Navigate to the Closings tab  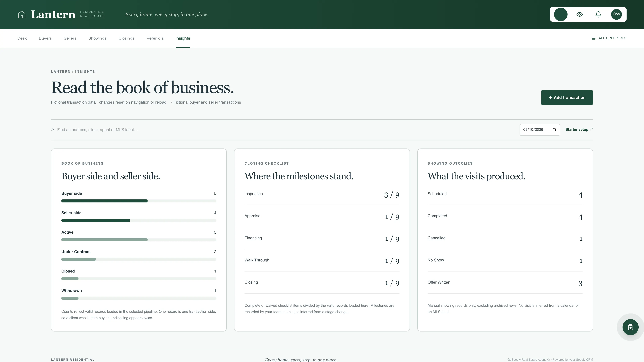tap(126, 38)
